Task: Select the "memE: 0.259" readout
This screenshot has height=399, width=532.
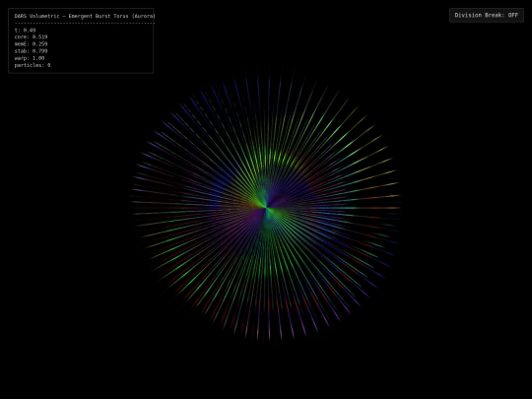Action: [x=31, y=44]
